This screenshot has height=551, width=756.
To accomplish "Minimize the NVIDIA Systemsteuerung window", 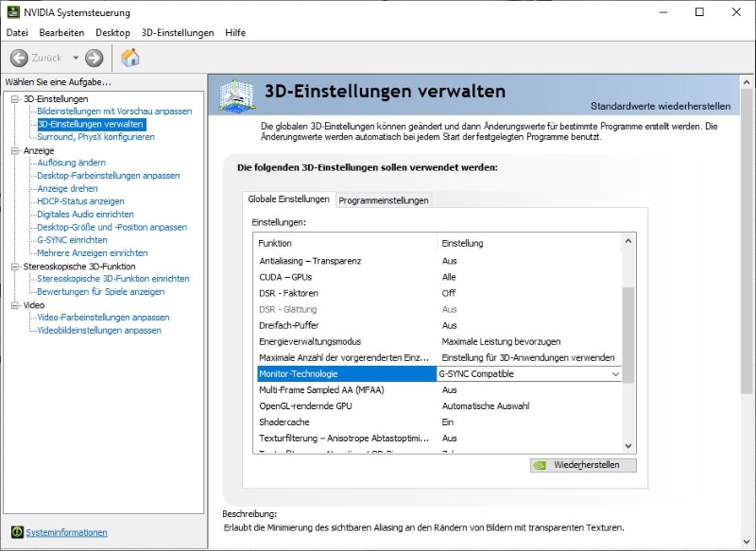I will (663, 12).
